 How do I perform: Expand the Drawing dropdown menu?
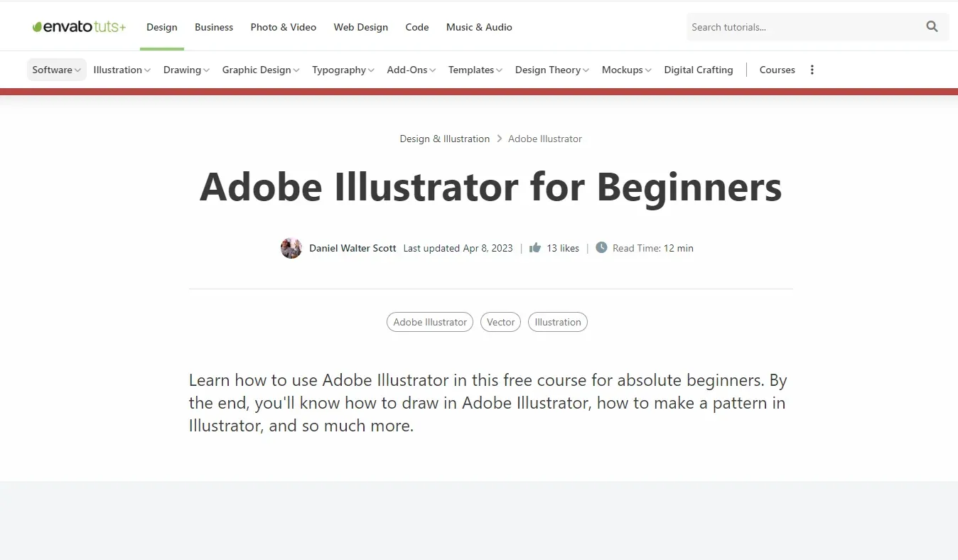186,70
